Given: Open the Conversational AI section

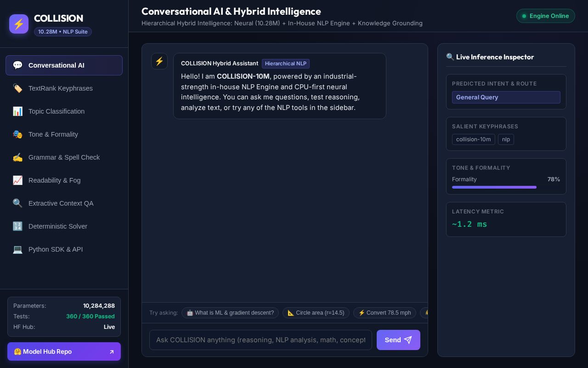Looking at the screenshot, I should pyautogui.click(x=64, y=65).
